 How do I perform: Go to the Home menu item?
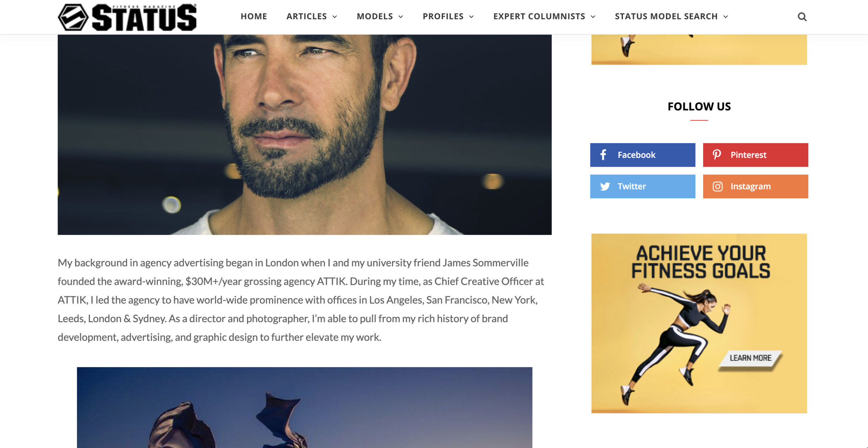click(x=254, y=16)
